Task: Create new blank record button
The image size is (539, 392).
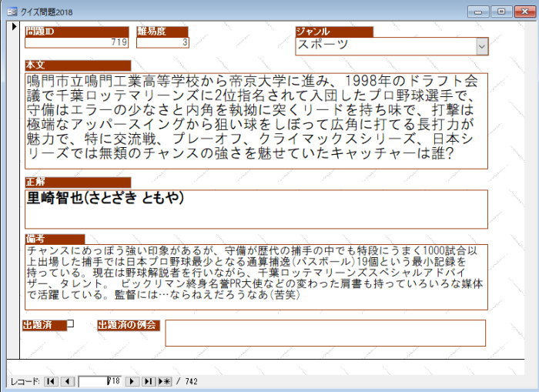Action: (165, 381)
